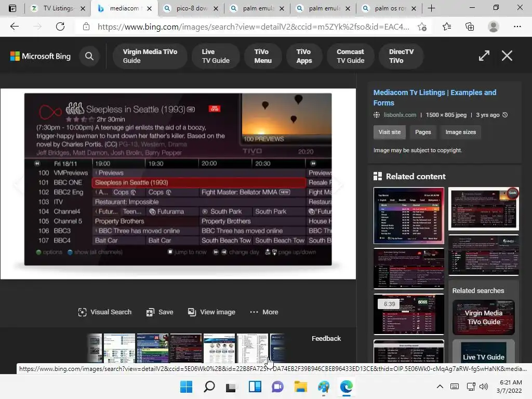Click the browser address bar URL
The image size is (532, 399).
[253, 26]
